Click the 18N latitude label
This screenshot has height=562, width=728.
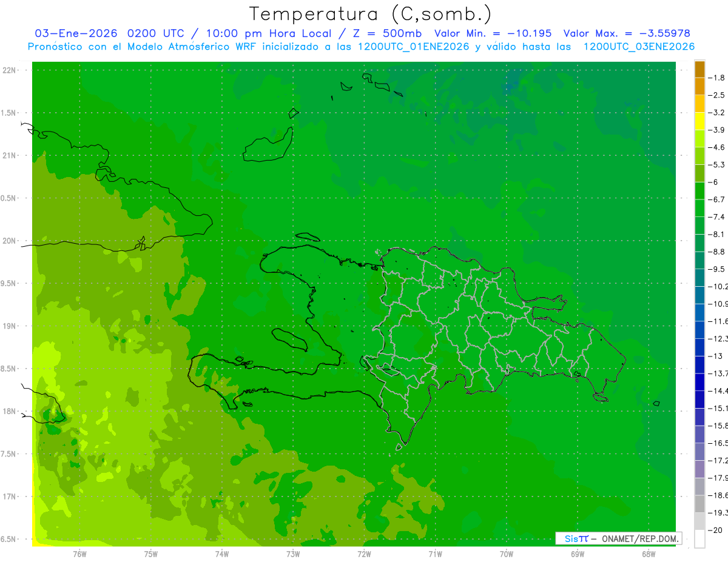(x=10, y=411)
